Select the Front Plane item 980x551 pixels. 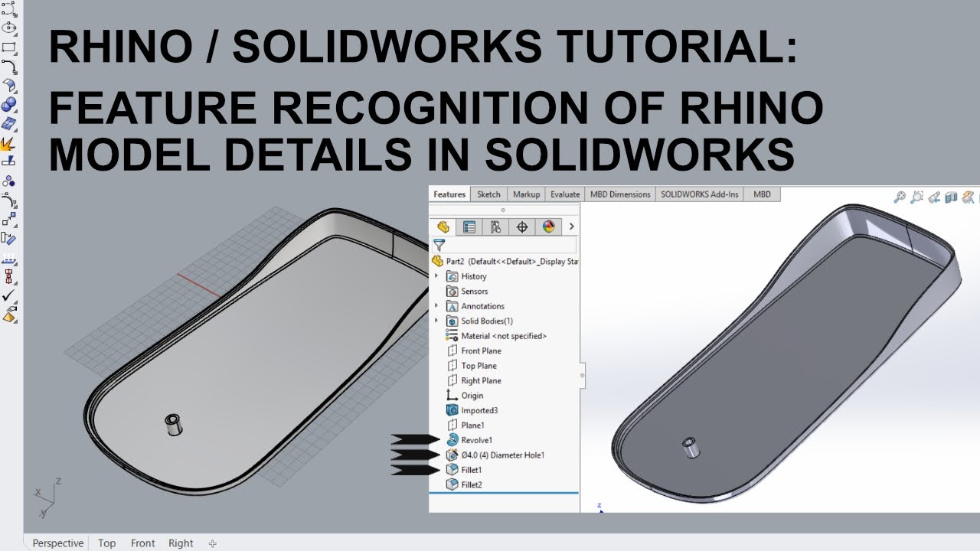click(x=473, y=350)
